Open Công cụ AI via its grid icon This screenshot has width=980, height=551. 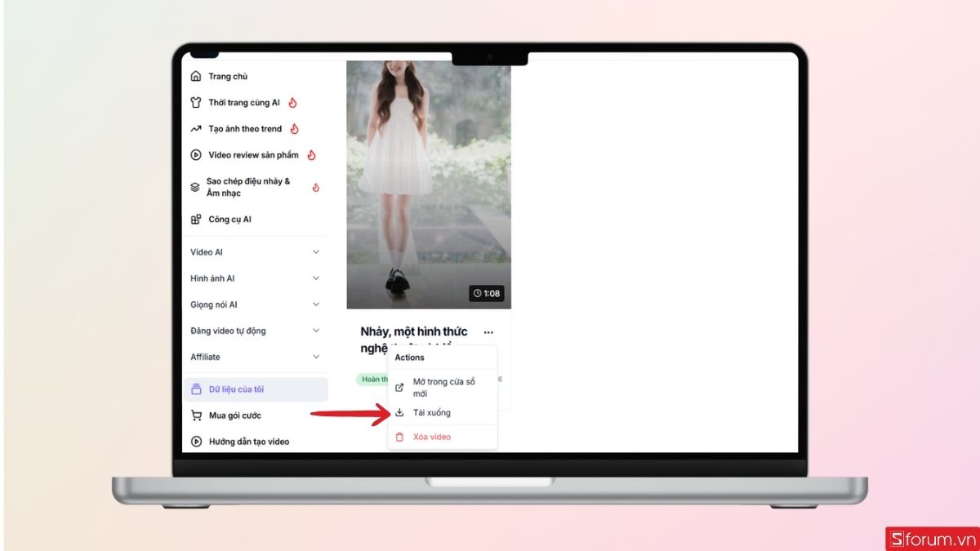coord(195,219)
